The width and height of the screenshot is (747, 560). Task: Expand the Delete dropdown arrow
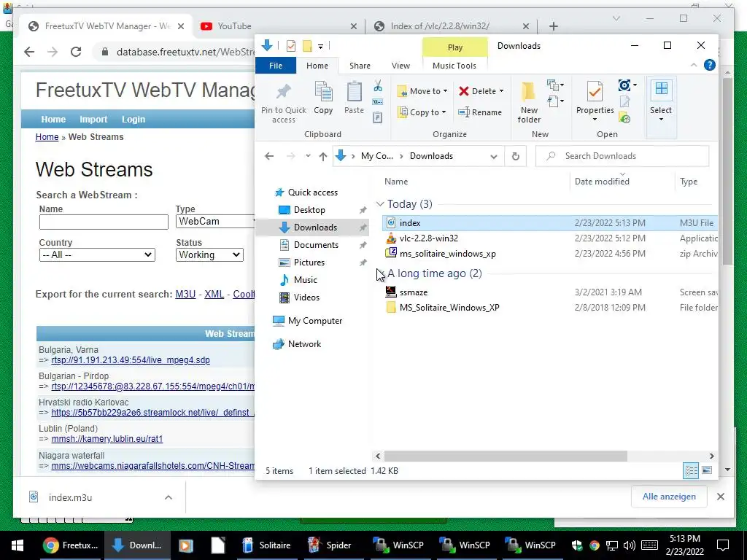pyautogui.click(x=501, y=91)
